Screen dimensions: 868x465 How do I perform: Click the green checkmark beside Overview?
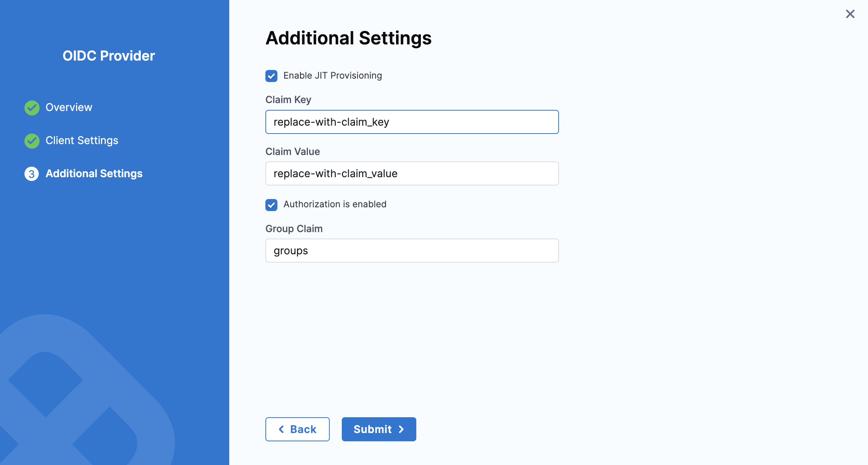tap(32, 108)
